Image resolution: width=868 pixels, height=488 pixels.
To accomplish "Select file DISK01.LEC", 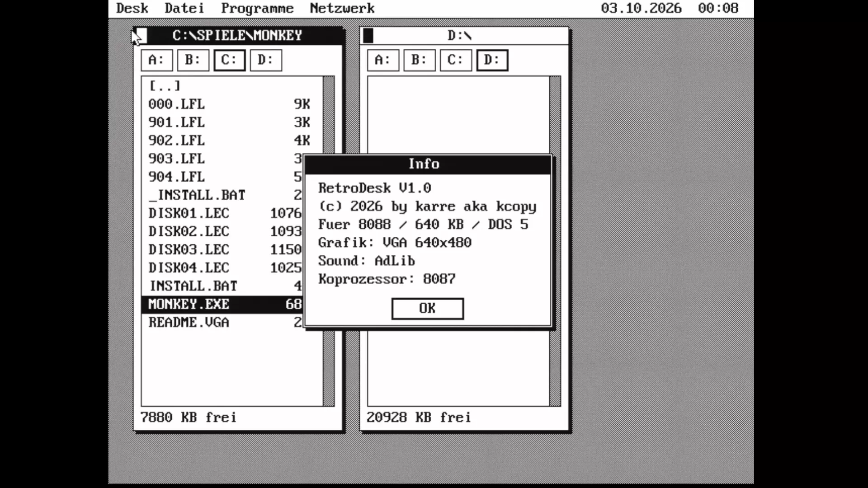I will pos(222,213).
